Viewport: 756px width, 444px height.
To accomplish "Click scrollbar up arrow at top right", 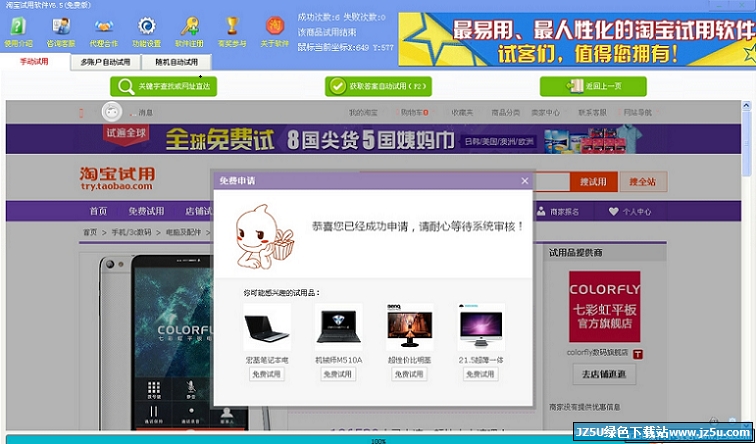I will [746, 106].
